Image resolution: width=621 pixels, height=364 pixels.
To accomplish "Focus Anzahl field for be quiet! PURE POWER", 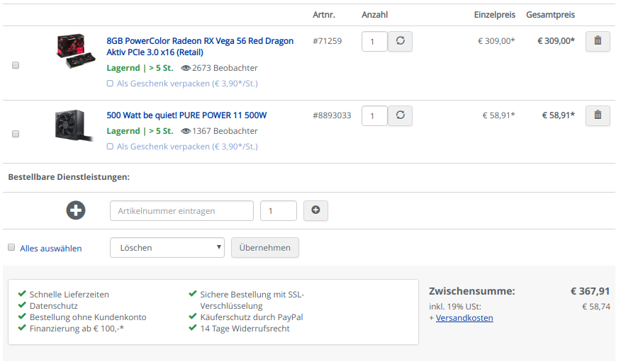I will point(374,116).
